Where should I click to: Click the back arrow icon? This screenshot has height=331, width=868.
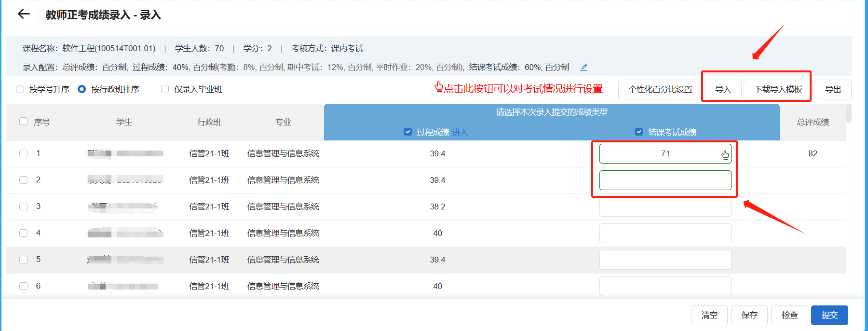(24, 14)
